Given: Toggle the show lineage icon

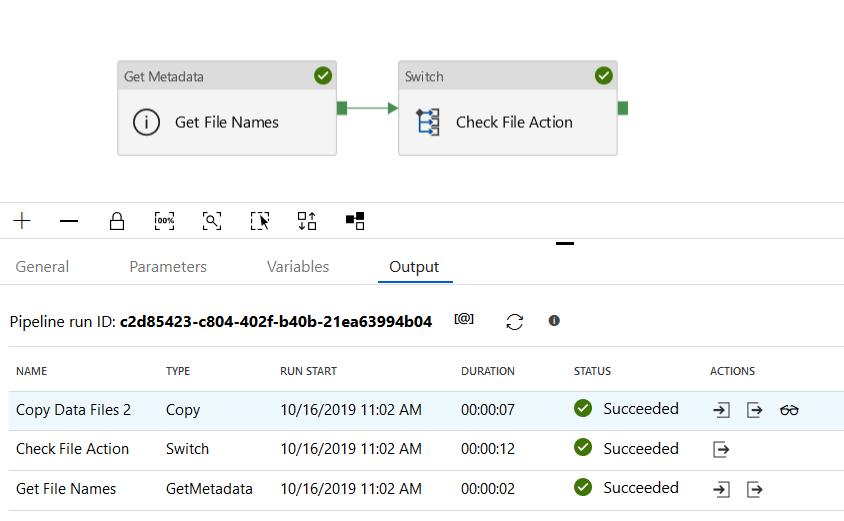Looking at the screenshot, I should [x=355, y=220].
